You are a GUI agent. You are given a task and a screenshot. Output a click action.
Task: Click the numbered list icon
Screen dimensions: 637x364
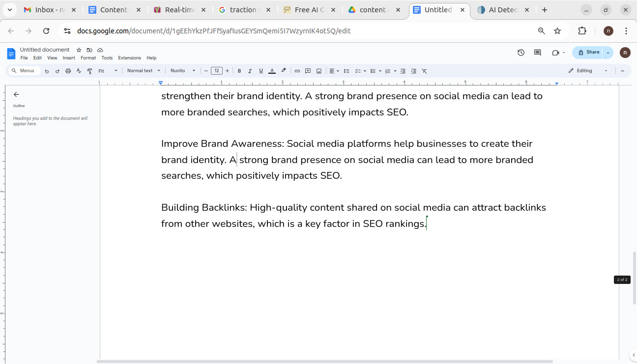[x=388, y=71]
